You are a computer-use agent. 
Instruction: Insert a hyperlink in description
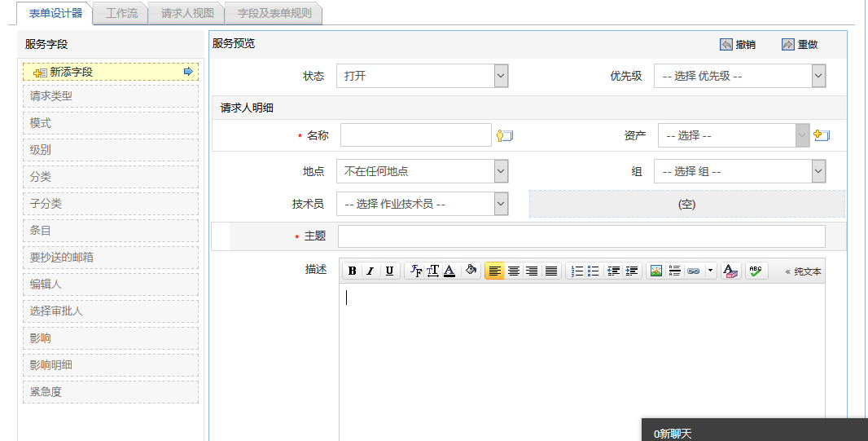693,271
